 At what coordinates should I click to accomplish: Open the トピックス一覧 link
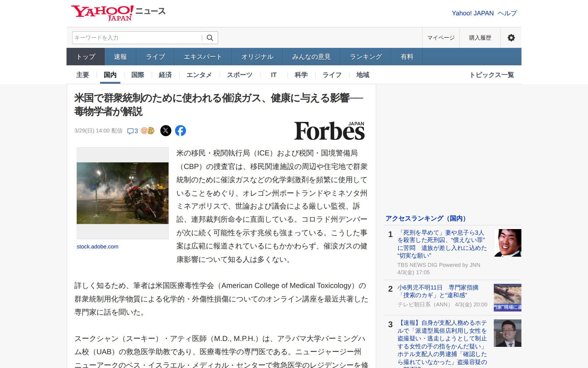[492, 75]
